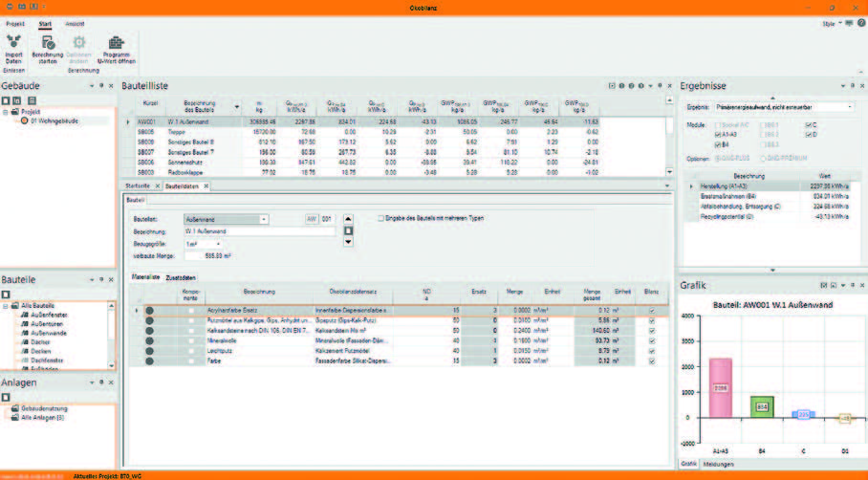Toggle Bilanz checkbox for Acrylharzfarbe Ersatz row

652,311
